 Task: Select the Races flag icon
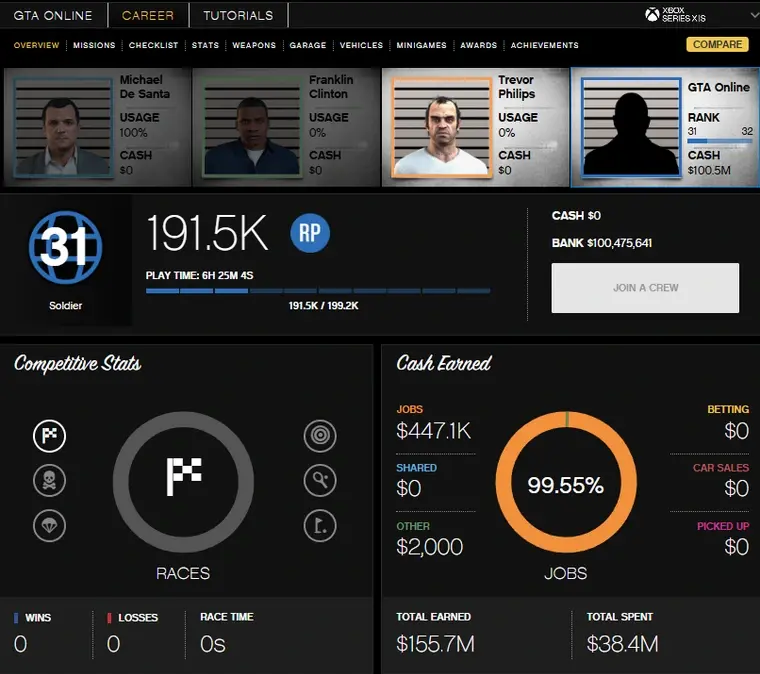pos(49,436)
